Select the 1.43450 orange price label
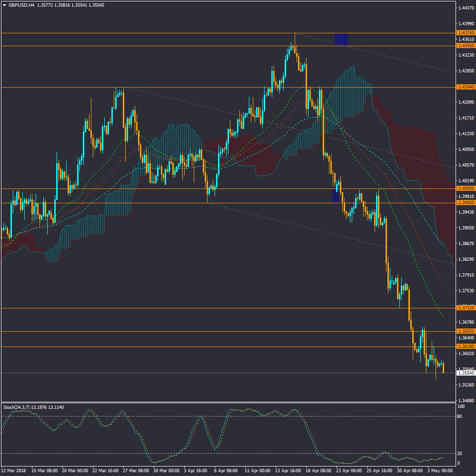 466,46
